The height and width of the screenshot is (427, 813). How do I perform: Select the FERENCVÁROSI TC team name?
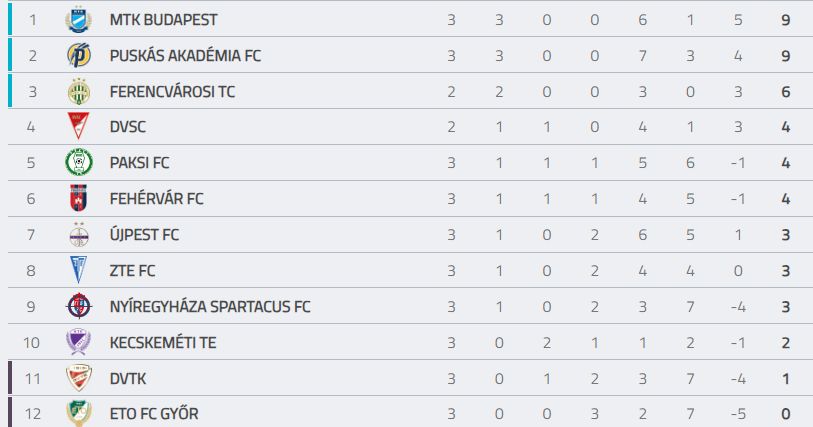[172, 92]
